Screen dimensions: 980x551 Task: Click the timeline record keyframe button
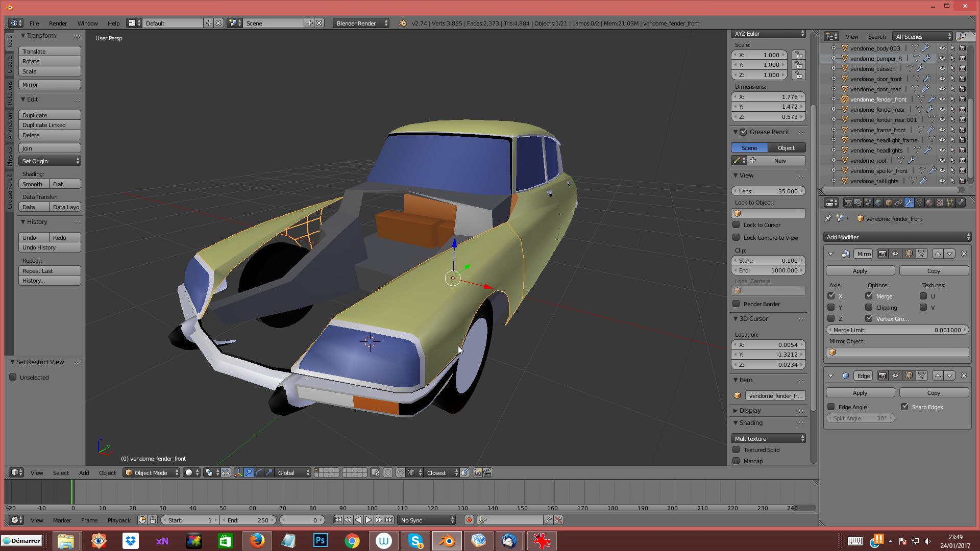coord(469,520)
